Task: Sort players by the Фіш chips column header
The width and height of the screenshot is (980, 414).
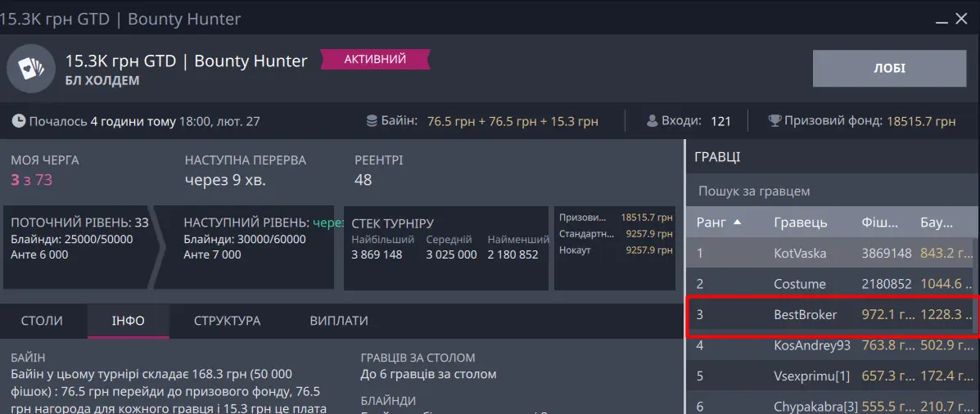Action: pos(880,223)
